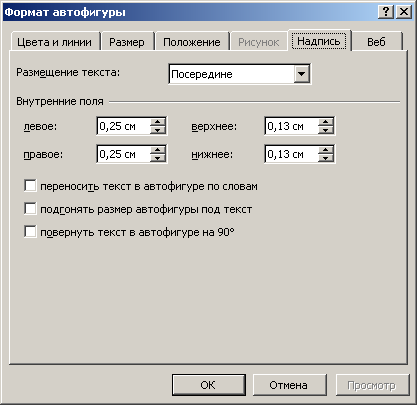Viewport: 417px width, 405px height.
Task: Enable переносить текст в автофигуре по словам
Action: 30,186
